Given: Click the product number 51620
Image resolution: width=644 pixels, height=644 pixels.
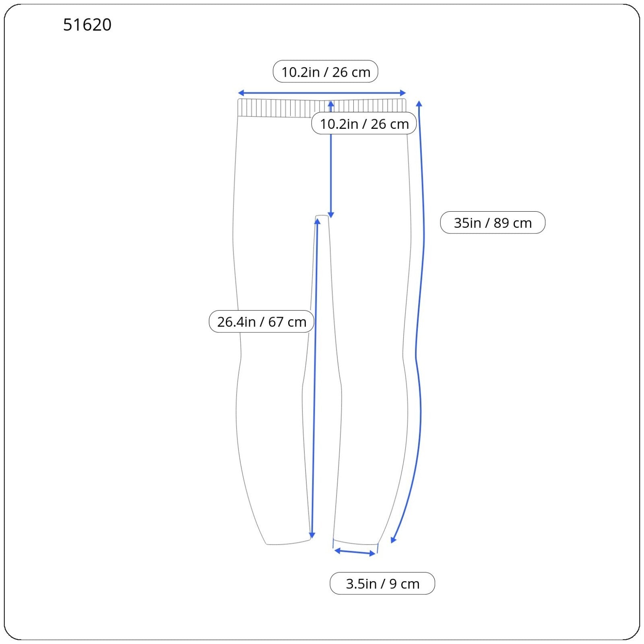Looking at the screenshot, I should tap(87, 25).
